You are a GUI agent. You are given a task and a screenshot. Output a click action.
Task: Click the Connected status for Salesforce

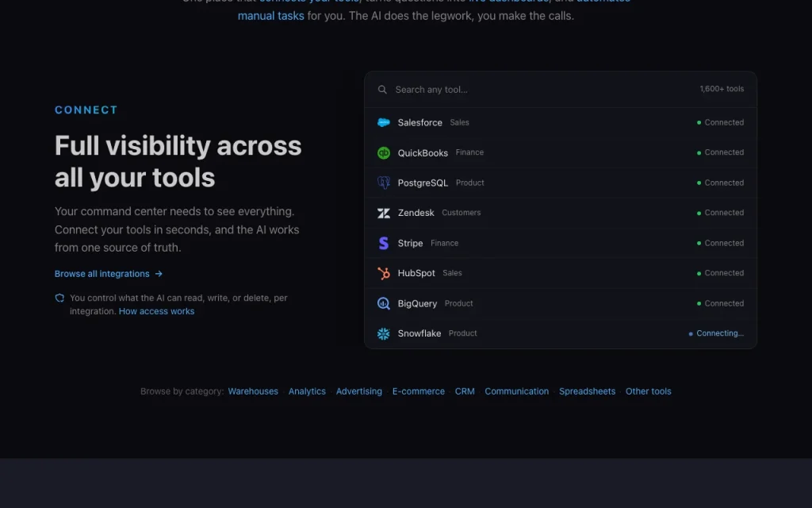click(720, 123)
